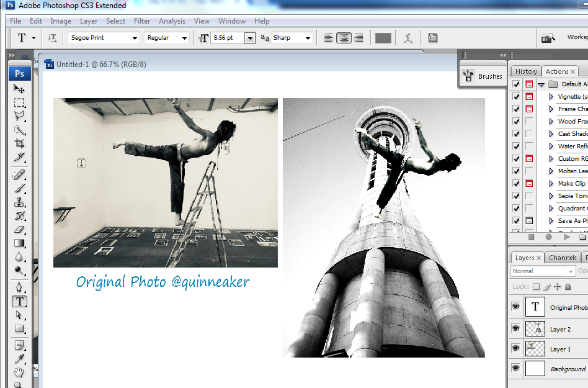
Task: Open the Filter menu
Action: 142,21
